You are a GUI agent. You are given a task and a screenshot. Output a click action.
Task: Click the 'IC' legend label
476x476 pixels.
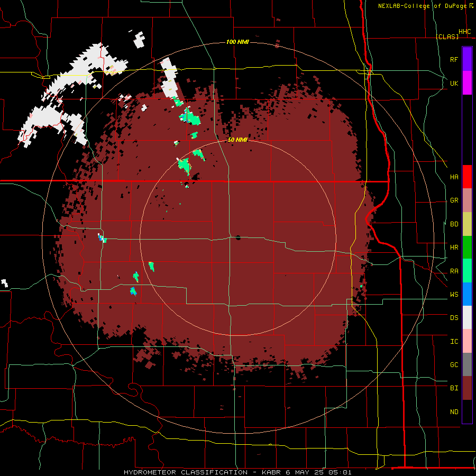[x=454, y=342]
